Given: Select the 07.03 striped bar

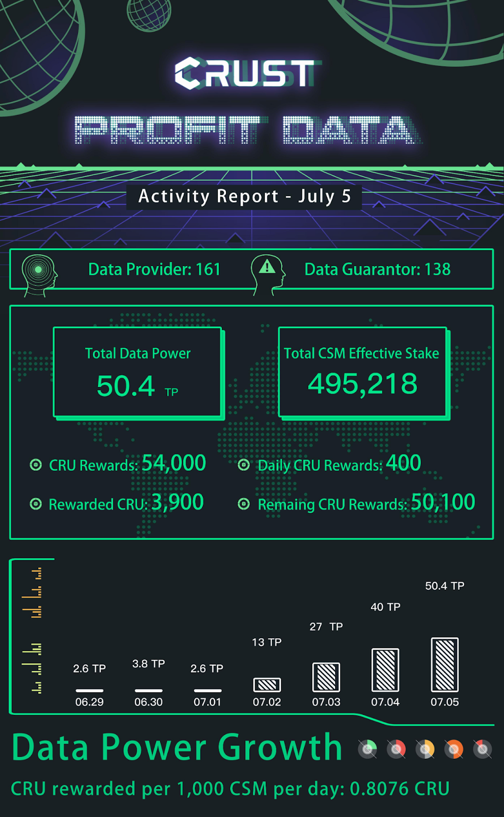Looking at the screenshot, I should (x=326, y=677).
